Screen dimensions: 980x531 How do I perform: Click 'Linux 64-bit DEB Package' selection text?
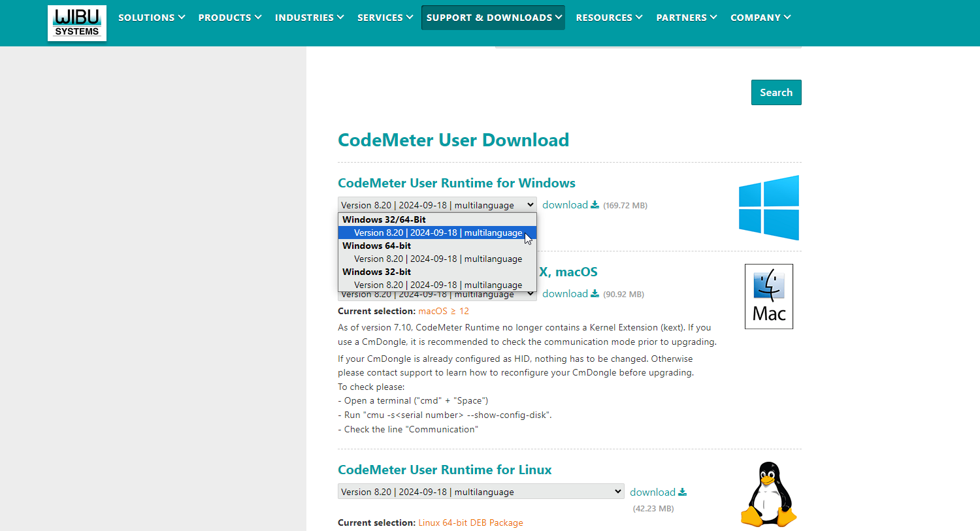pos(470,523)
